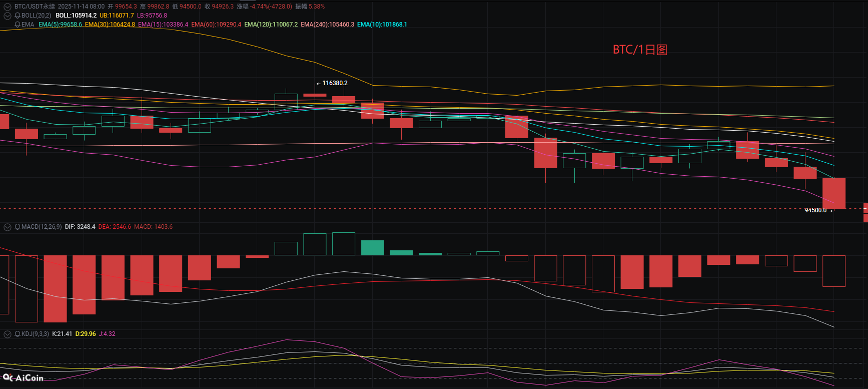The image size is (868, 389).
Task: Select the BTC/USDT永续 symbol title
Action: point(35,7)
